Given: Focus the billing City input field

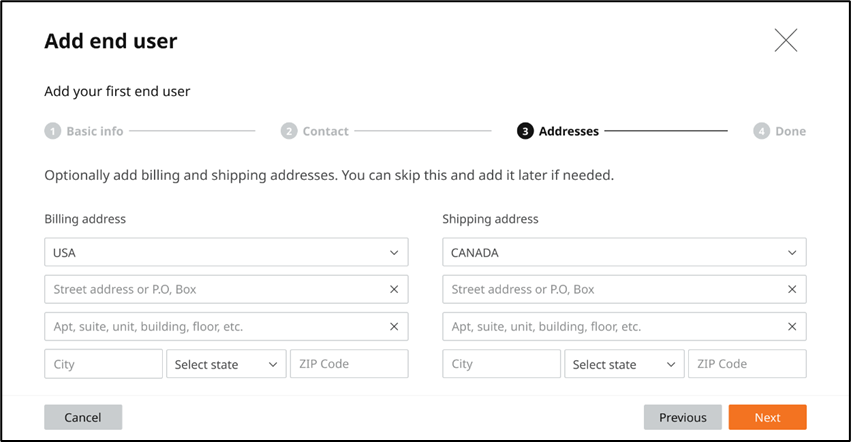Looking at the screenshot, I should pos(103,364).
